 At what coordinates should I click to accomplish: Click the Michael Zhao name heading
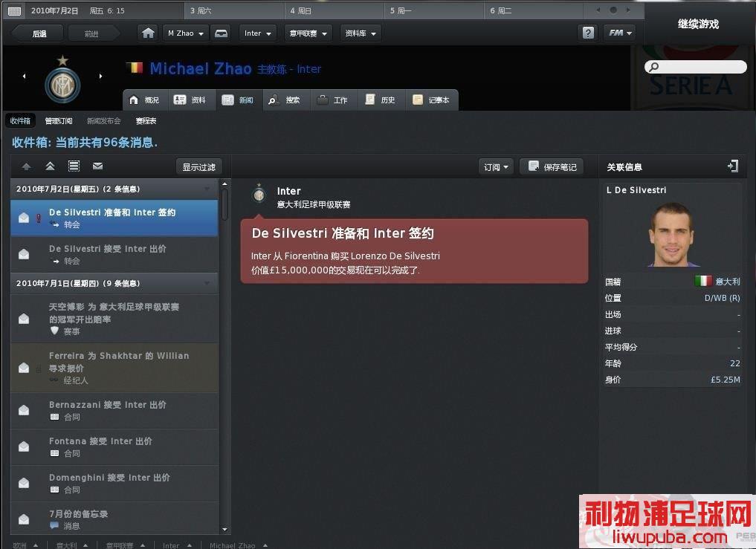(201, 68)
